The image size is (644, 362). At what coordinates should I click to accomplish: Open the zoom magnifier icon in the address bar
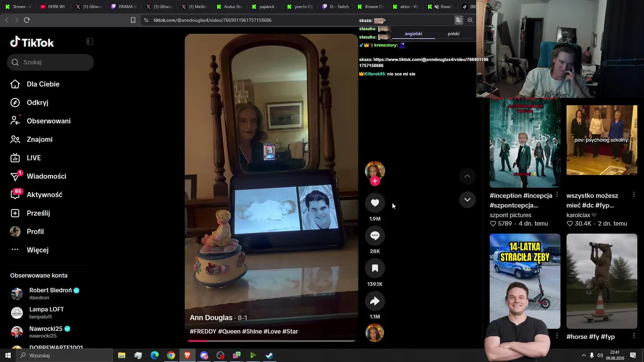(x=470, y=20)
